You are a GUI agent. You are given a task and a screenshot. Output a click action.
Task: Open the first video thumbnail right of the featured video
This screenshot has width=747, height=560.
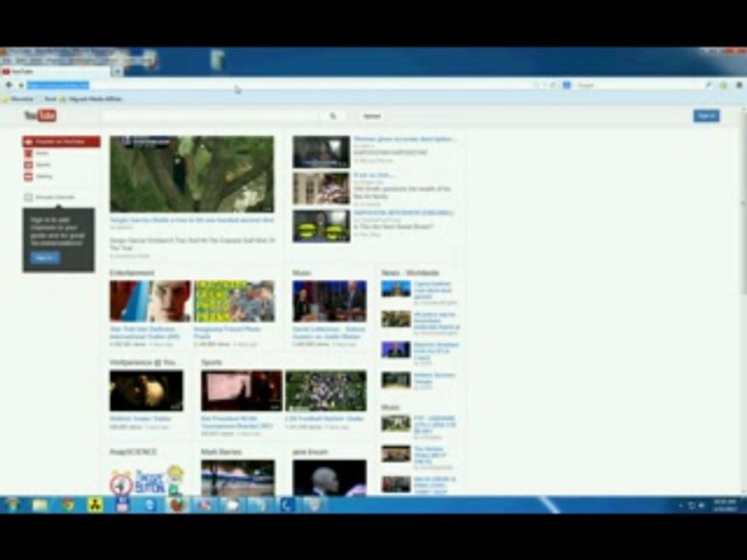(x=321, y=152)
